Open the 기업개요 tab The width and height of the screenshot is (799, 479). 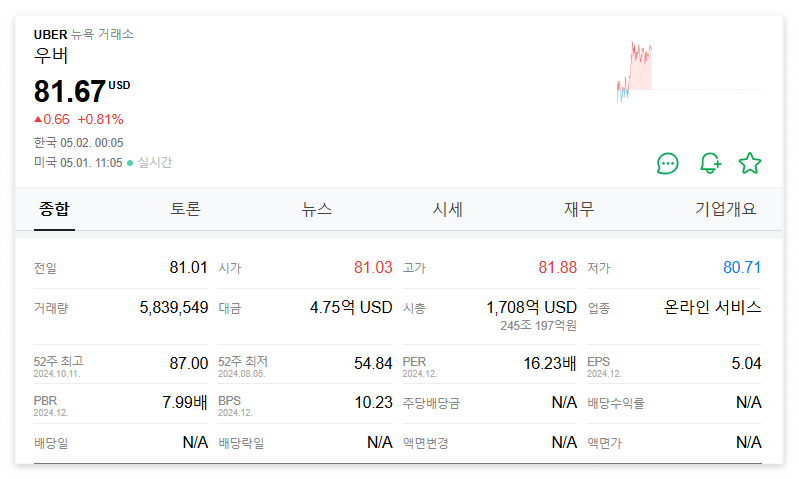click(x=725, y=209)
